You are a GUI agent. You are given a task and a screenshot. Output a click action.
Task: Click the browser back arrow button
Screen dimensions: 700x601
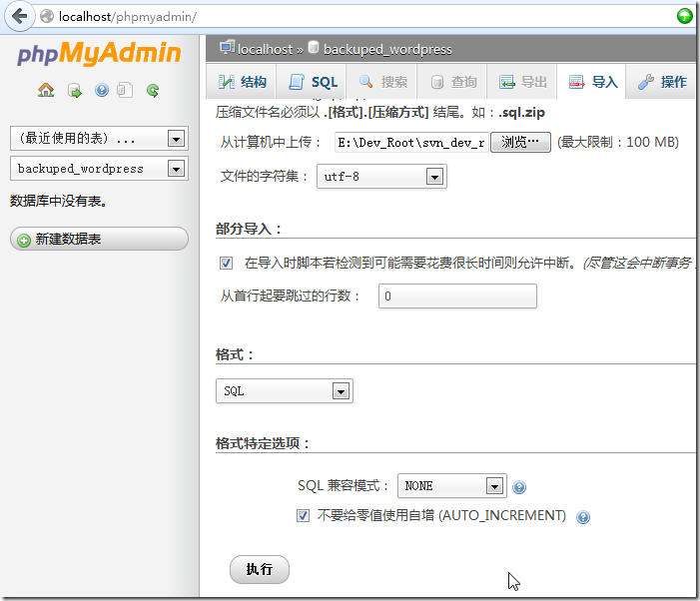click(x=20, y=17)
